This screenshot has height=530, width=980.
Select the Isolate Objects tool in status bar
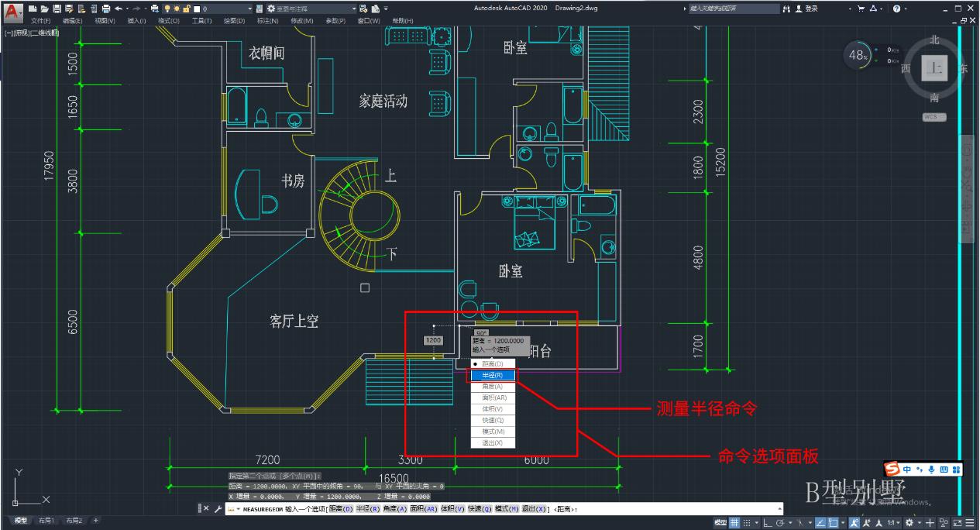[x=943, y=523]
